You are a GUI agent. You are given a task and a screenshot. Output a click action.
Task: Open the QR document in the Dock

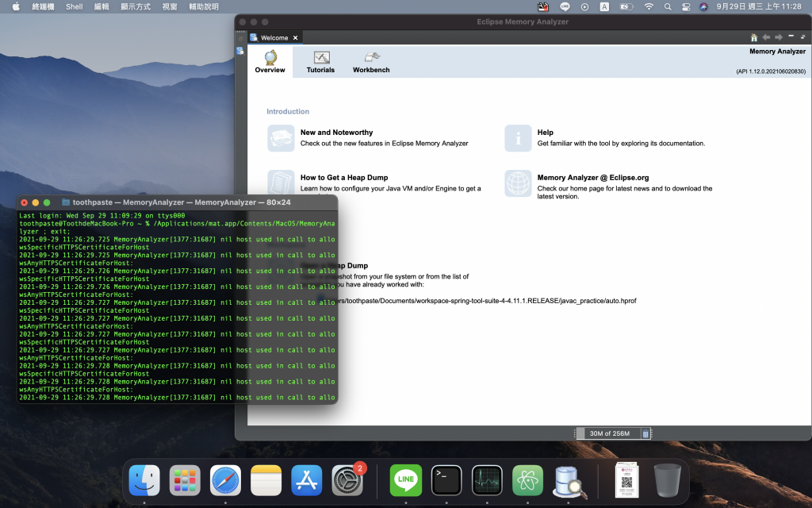pyautogui.click(x=626, y=480)
